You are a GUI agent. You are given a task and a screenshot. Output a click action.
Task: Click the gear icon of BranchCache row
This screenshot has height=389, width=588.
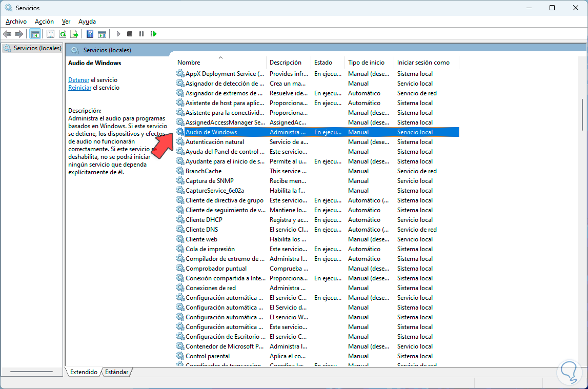tap(180, 171)
